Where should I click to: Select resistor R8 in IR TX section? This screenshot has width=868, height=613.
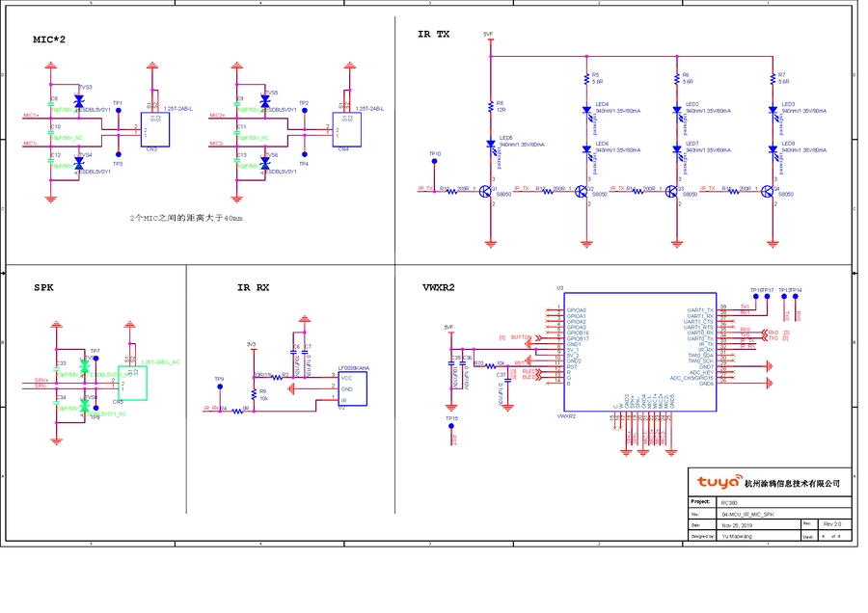(489, 107)
